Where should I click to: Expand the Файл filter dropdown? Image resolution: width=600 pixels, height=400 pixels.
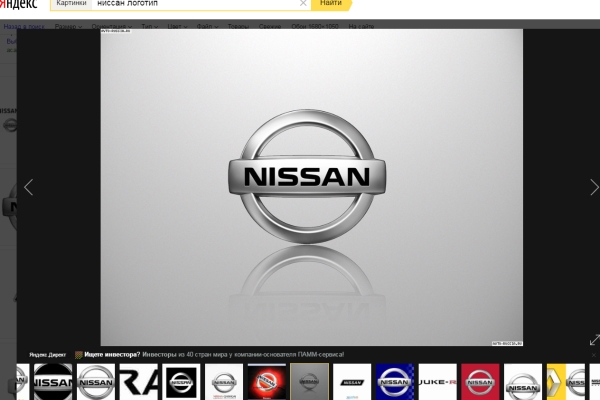207,26
